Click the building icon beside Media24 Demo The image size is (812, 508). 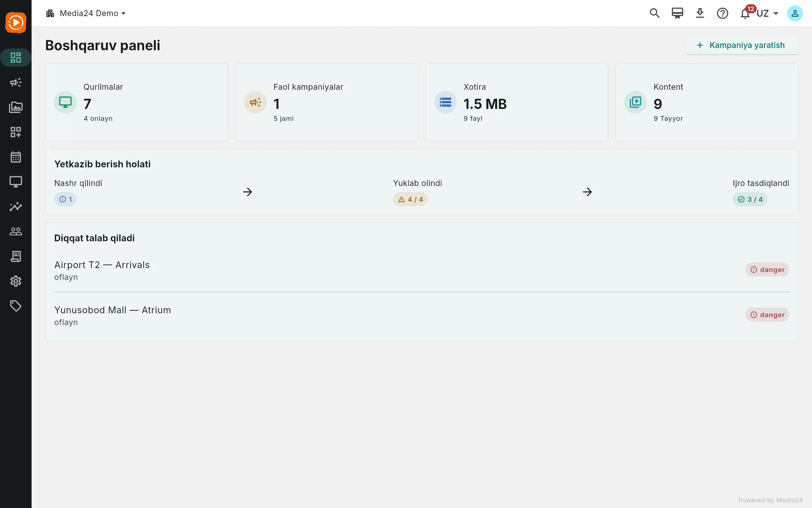(50, 13)
